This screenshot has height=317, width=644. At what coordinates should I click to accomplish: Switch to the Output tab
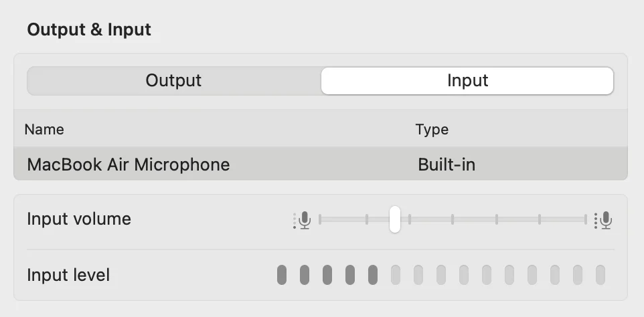click(173, 81)
